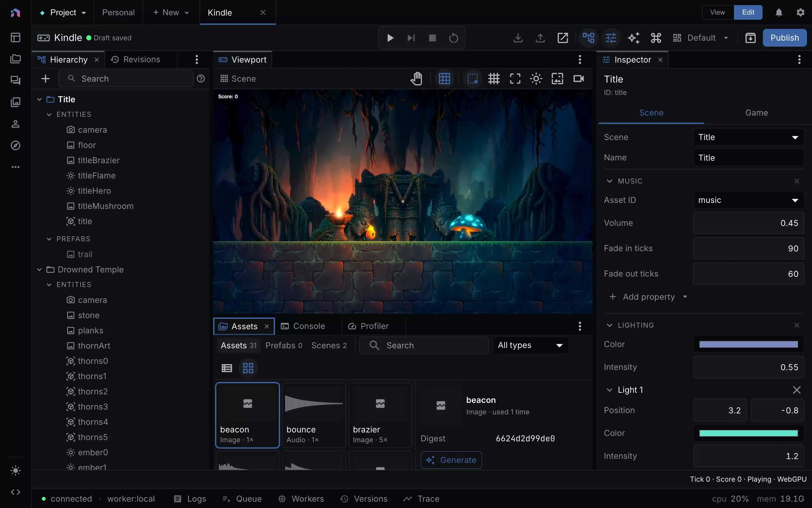Stop the running game
This screenshot has height=508, width=812.
pos(432,38)
